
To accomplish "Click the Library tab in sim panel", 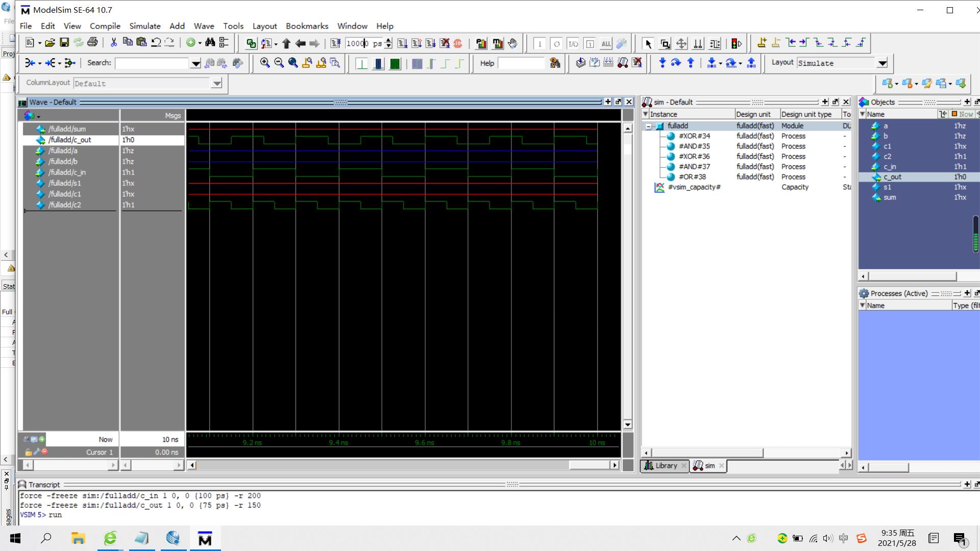I will click(x=665, y=466).
